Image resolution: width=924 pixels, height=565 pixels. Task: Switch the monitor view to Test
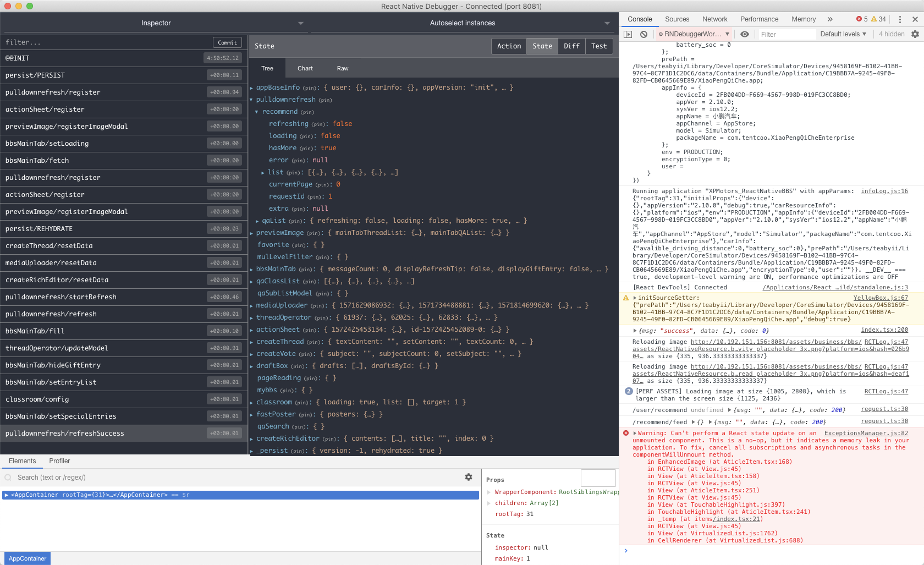coord(599,46)
